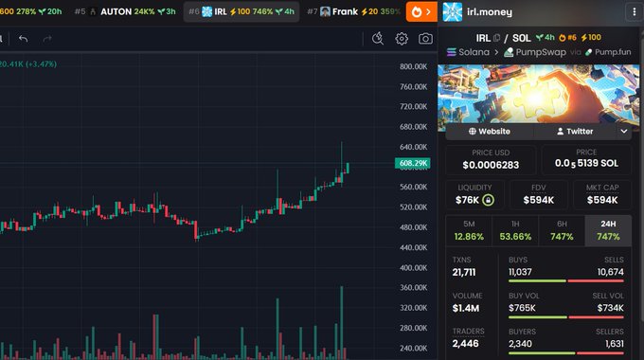Click the Solana chain icon
Image resolution: width=644 pixels, height=360 pixels.
point(452,52)
